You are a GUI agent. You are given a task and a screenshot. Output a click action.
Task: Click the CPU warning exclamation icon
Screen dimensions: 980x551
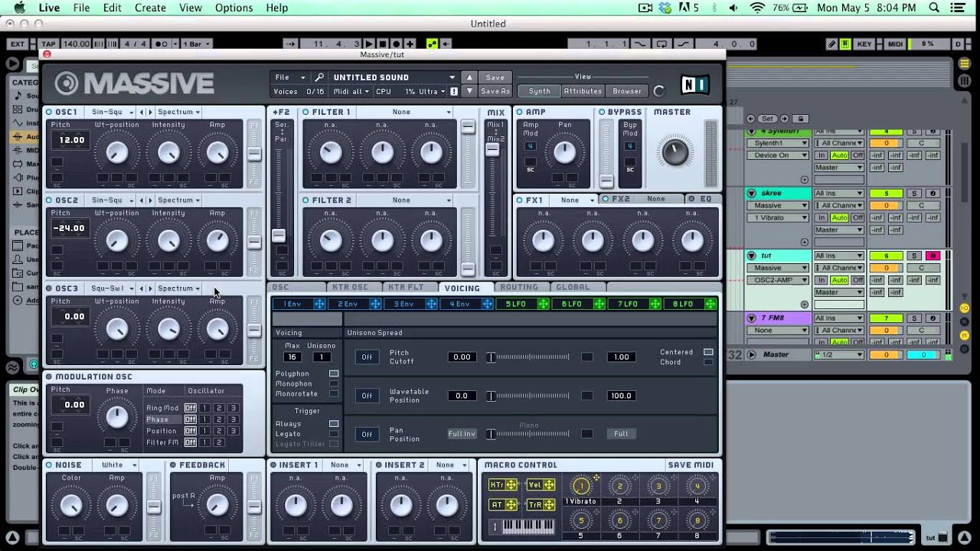pyautogui.click(x=454, y=91)
